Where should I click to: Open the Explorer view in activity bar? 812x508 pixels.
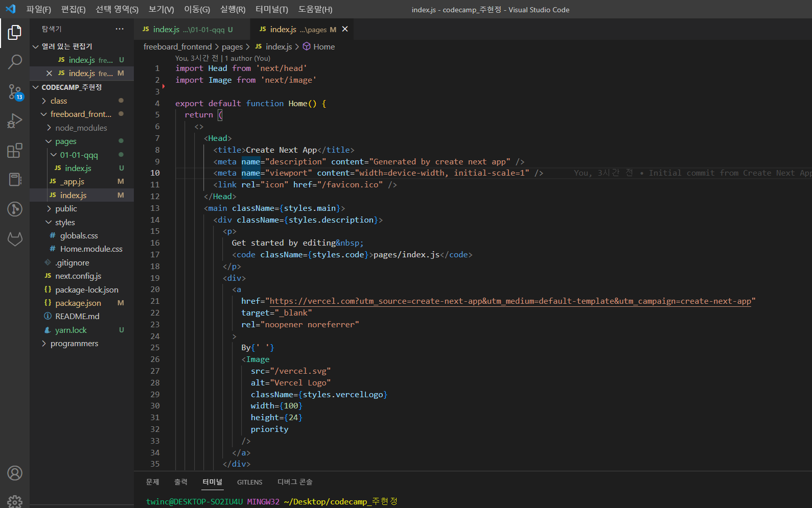[x=15, y=33]
